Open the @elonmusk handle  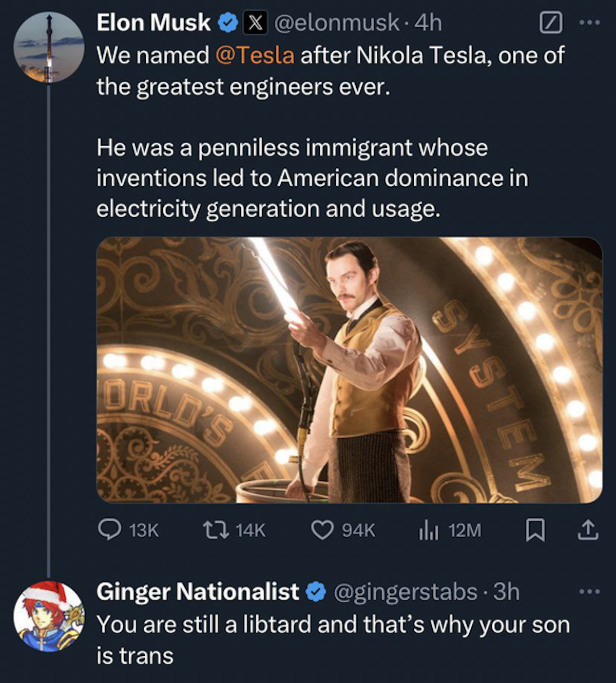click(x=337, y=23)
